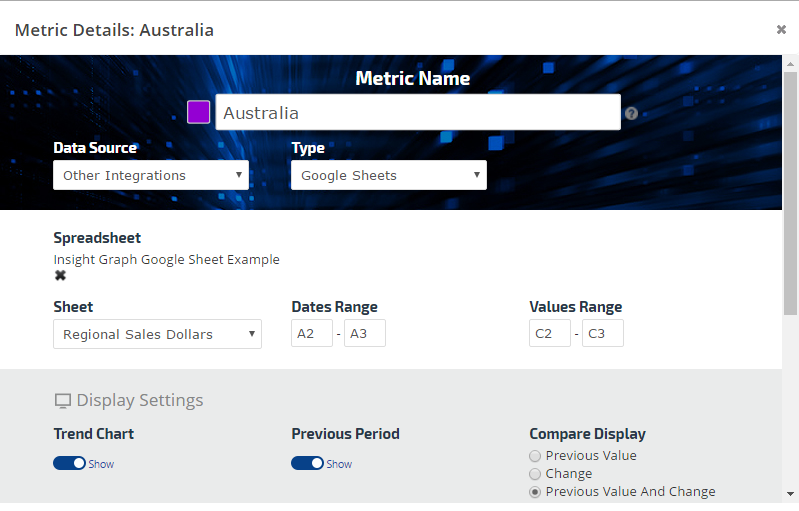799x511 pixels.
Task: Click the Dates Range start field A2
Action: [312, 334]
